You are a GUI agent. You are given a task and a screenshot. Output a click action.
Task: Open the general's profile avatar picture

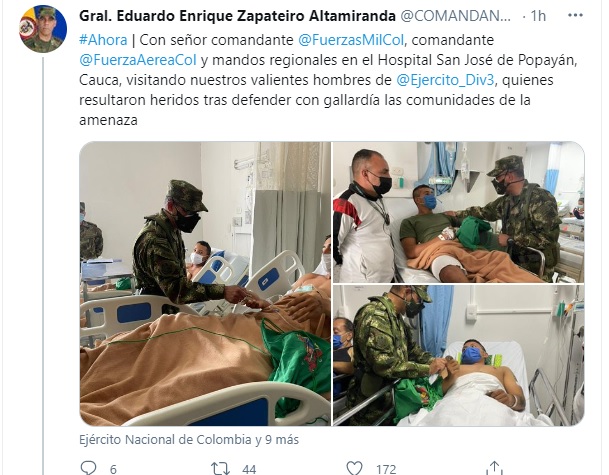pyautogui.click(x=43, y=29)
